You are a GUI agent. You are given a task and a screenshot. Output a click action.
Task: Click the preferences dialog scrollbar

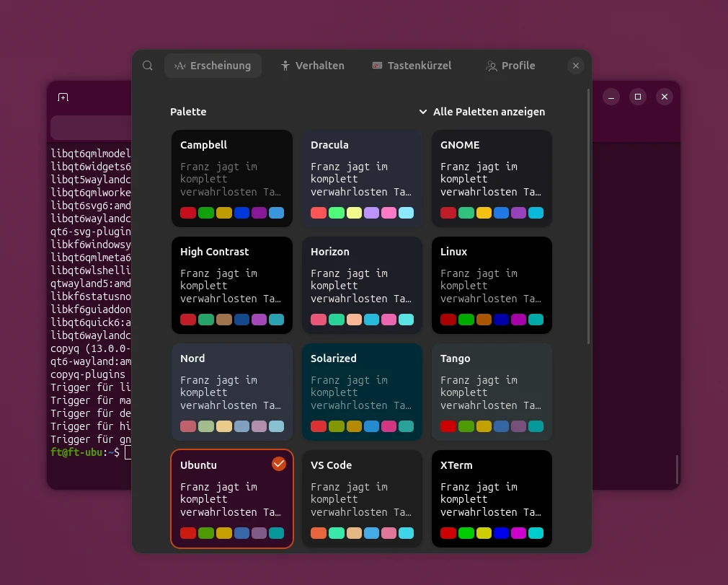tap(588, 216)
